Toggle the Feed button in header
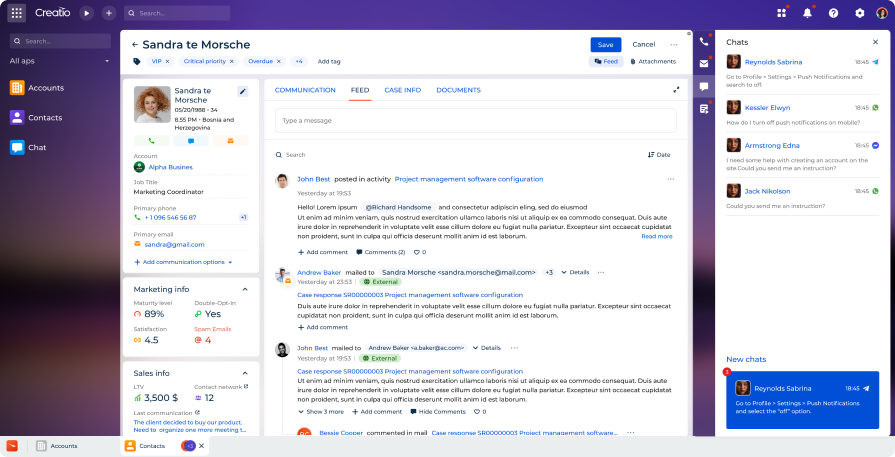This screenshot has height=457, width=895. [x=606, y=62]
